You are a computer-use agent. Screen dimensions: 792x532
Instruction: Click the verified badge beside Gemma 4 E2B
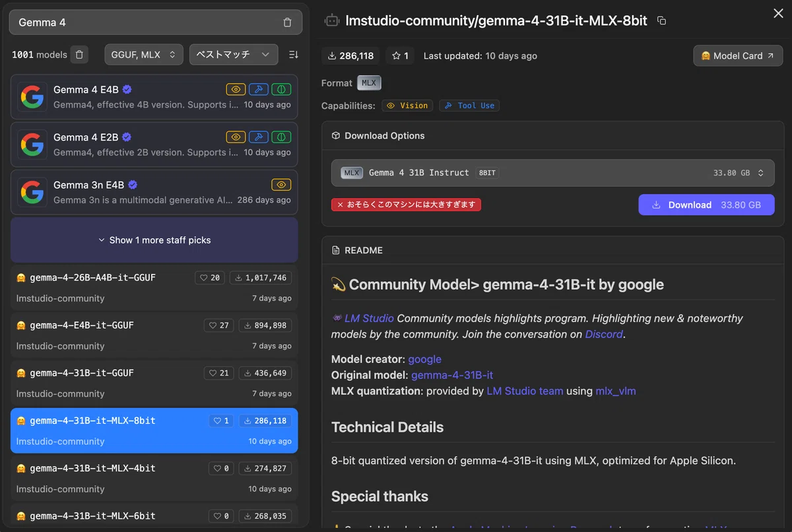(x=127, y=137)
